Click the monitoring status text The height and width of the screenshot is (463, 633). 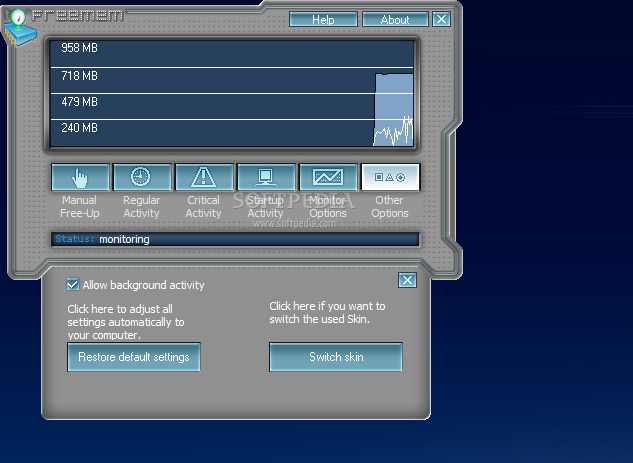click(124, 239)
